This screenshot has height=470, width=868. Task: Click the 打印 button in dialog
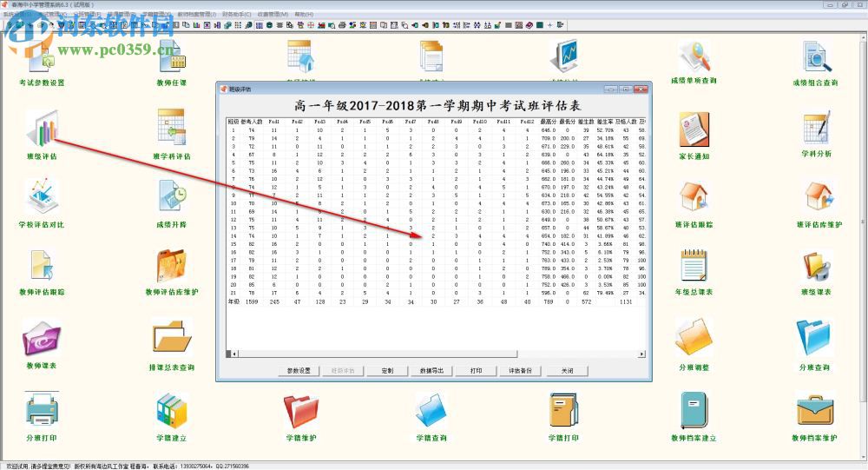(476, 371)
